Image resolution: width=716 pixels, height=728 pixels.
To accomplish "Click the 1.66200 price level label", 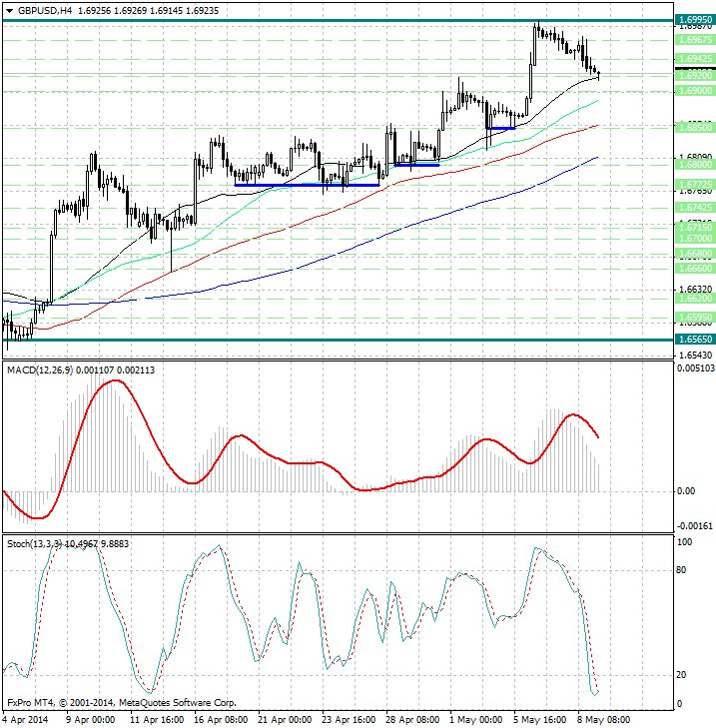I will (x=695, y=298).
